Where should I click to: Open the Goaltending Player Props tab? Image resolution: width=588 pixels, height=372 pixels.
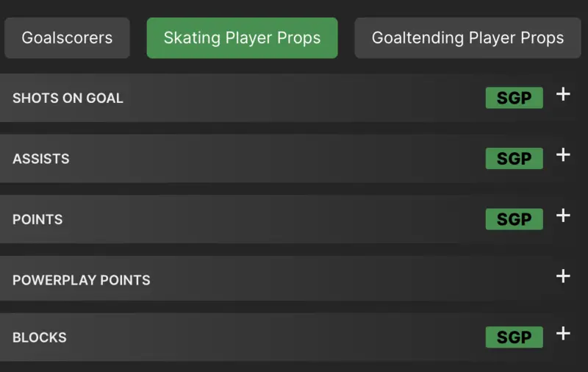click(467, 38)
